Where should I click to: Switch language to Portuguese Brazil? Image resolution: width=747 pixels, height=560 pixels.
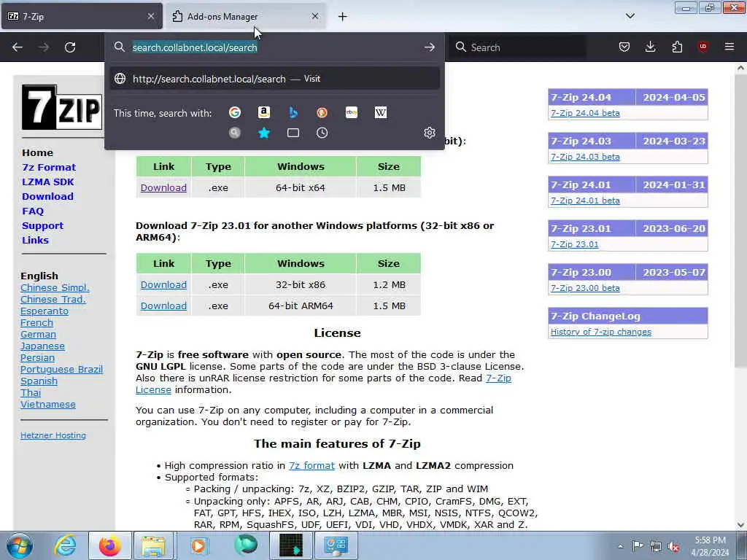coord(61,370)
